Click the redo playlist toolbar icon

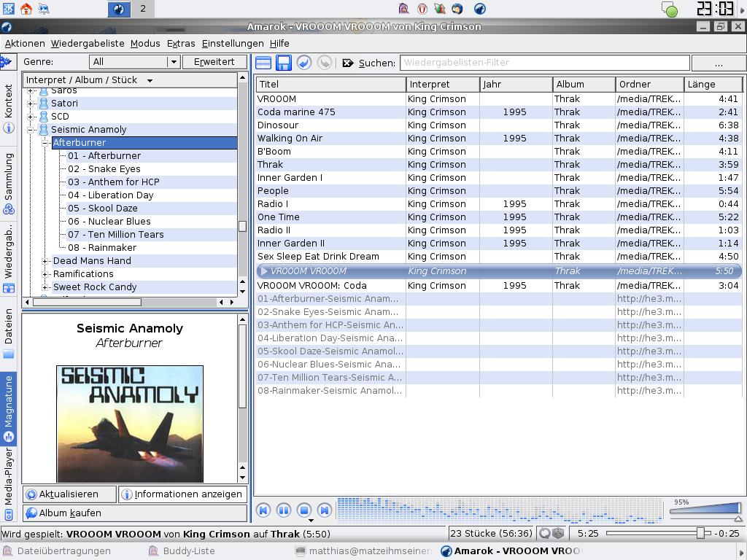(x=325, y=63)
